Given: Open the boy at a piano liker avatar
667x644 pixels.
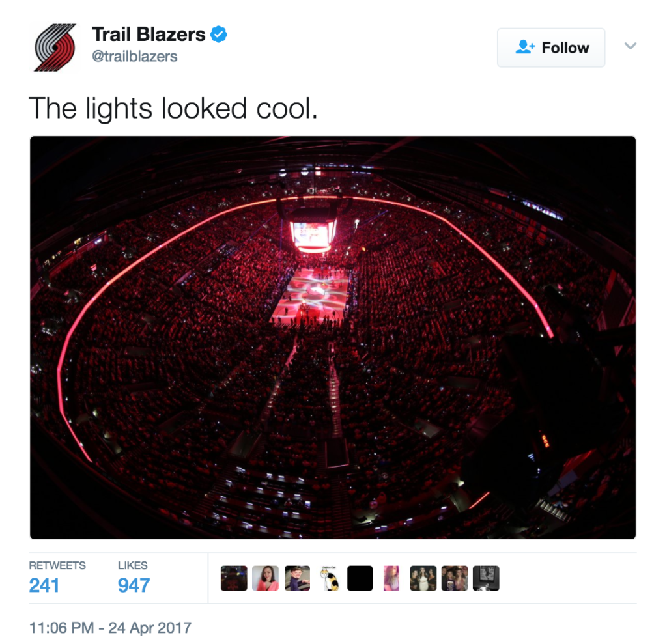Looking at the screenshot, I should [297, 578].
